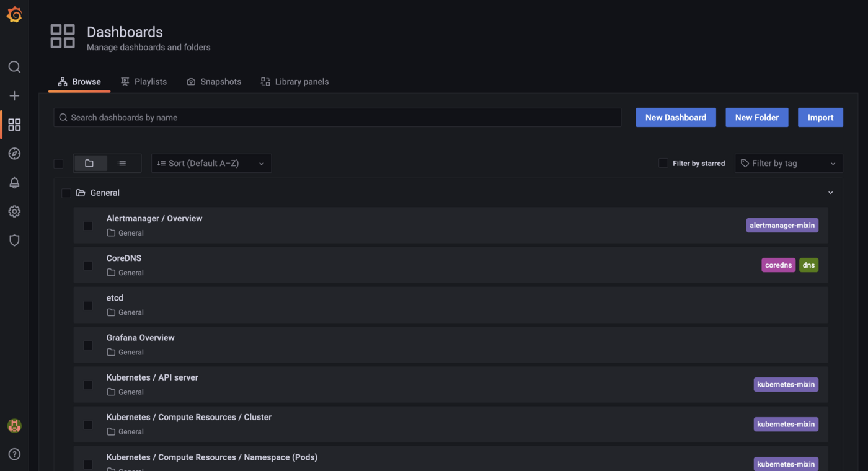Switch to the Snapshots tab
This screenshot has width=868, height=471.
coord(214,81)
